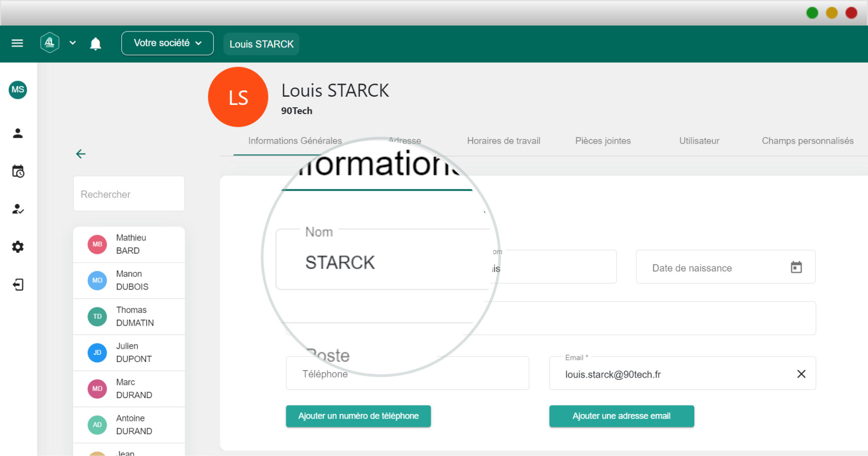Select Thomas DUMATIN in the list
868x456 pixels.
pos(129,316)
